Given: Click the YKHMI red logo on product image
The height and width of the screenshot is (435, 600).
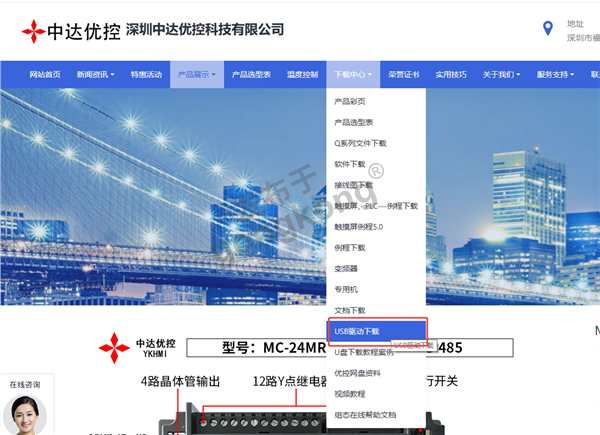Looking at the screenshot, I should pos(137,347).
